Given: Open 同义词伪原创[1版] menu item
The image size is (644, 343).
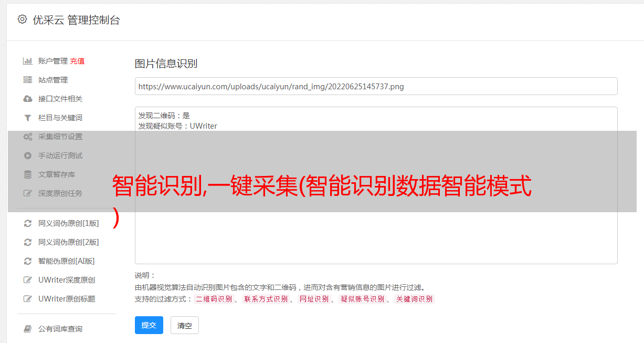Looking at the screenshot, I should [x=68, y=223].
